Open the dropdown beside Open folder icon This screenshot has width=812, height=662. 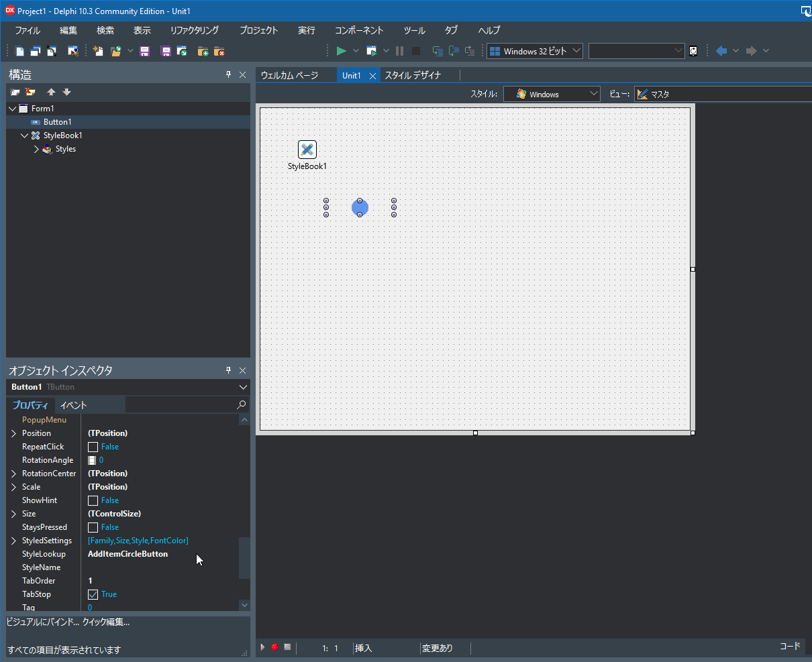130,51
